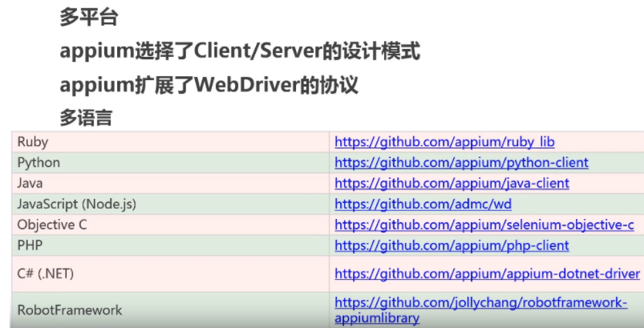
Task: Open the appium java-client GitHub link
Action: pyautogui.click(x=452, y=183)
